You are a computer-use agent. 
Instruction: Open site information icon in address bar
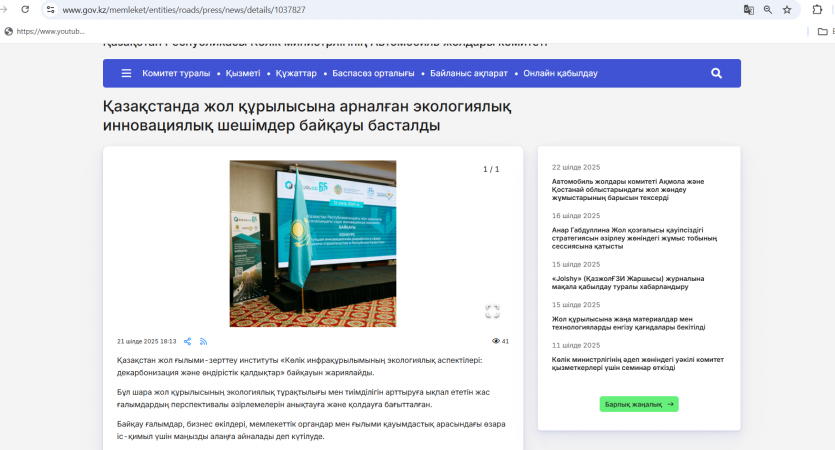tap(50, 10)
